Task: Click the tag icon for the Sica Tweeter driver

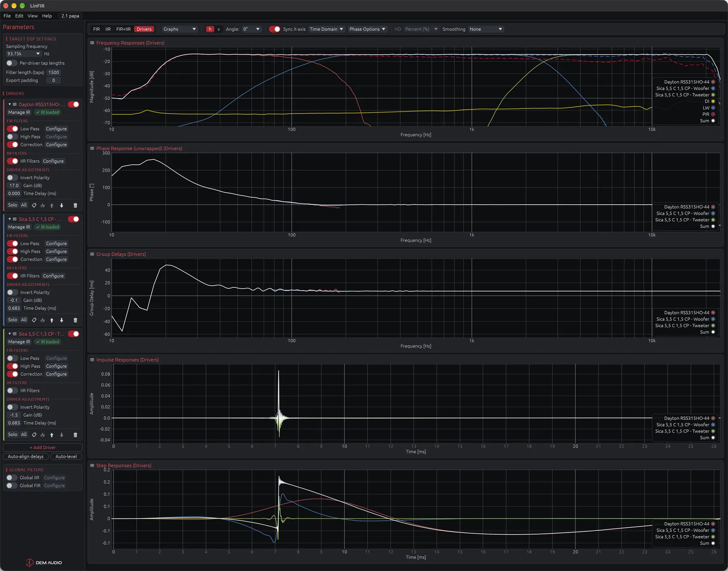Action: pos(34,435)
